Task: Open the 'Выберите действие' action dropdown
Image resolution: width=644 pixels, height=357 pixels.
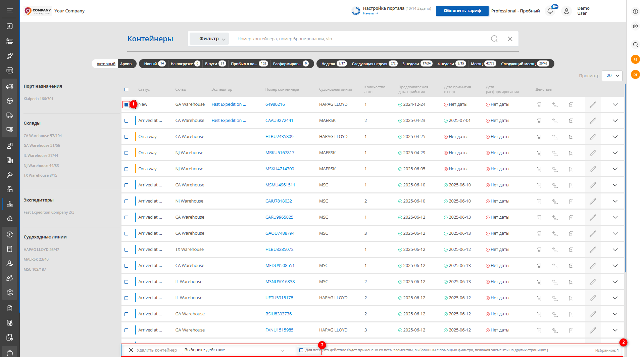Action: point(234,350)
